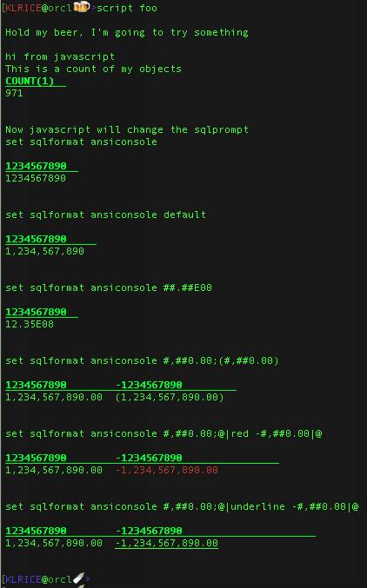Viewport: 367px width, 588px height.
Task: Click 'set sqlformat ansiconsole default' line
Action: [x=105, y=215]
